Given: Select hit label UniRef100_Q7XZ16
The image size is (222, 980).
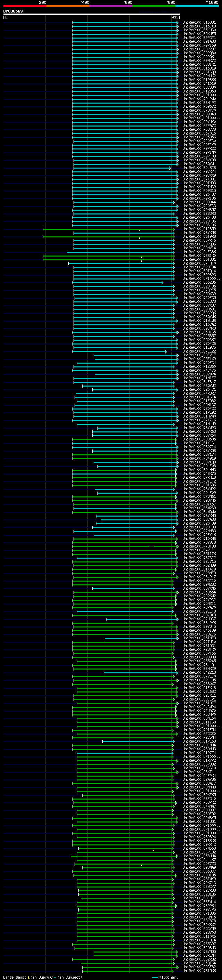Looking at the screenshot, I should (x=199, y=420).
